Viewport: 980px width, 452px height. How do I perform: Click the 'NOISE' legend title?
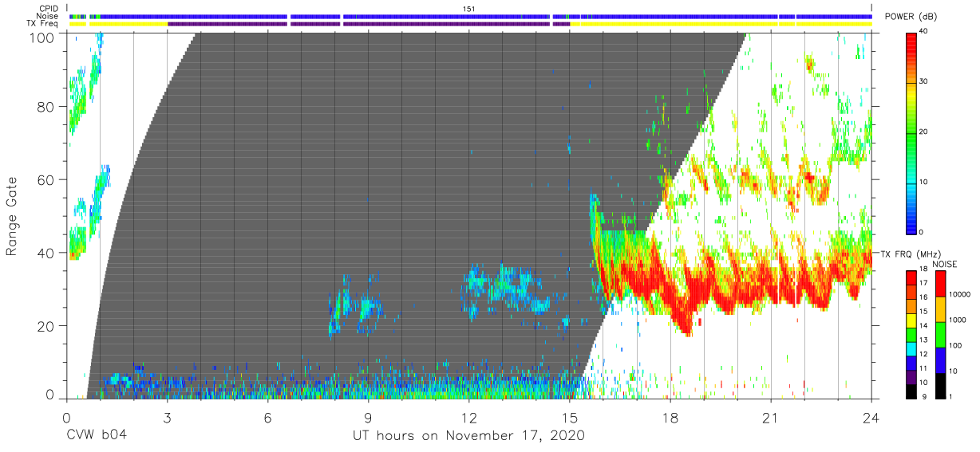[944, 264]
